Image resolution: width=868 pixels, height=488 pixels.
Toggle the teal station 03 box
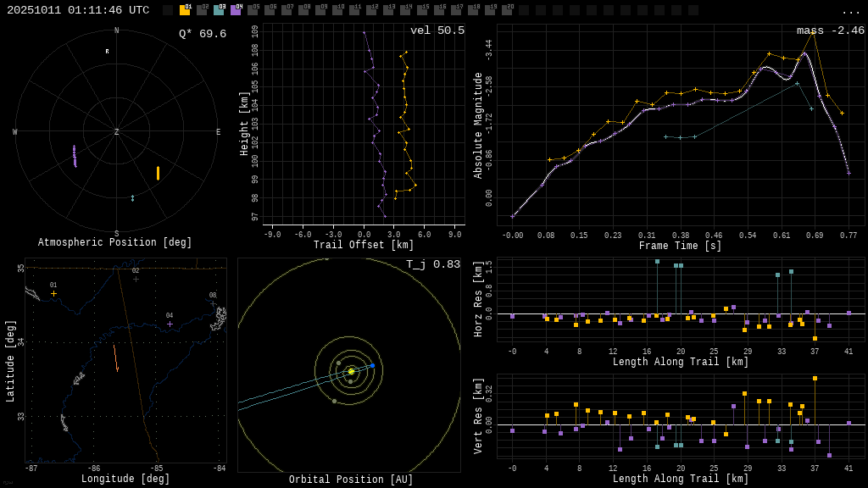(219, 10)
